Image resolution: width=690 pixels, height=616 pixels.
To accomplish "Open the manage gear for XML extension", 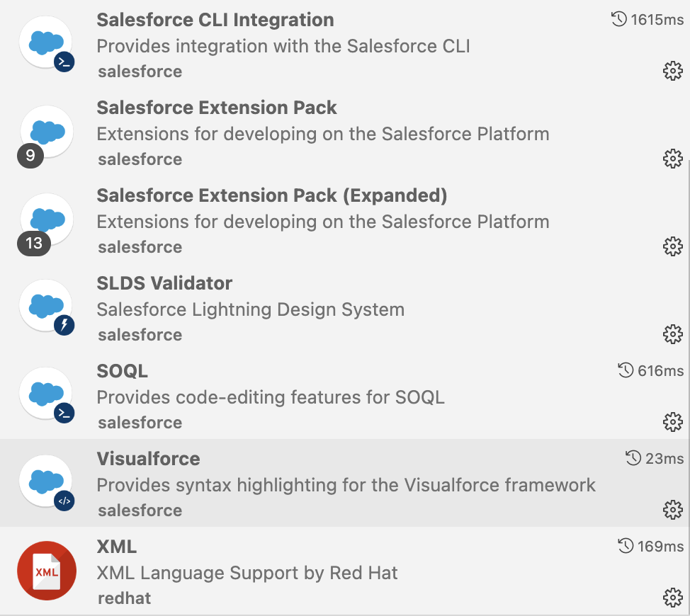I will coord(672,598).
